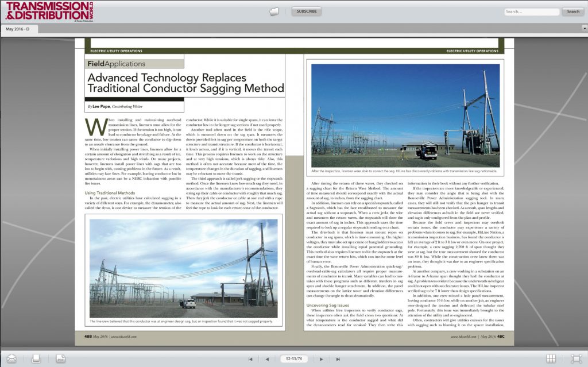Open the folder icon beside Subscribe
This screenshot has height=367, width=588.
[274, 11]
